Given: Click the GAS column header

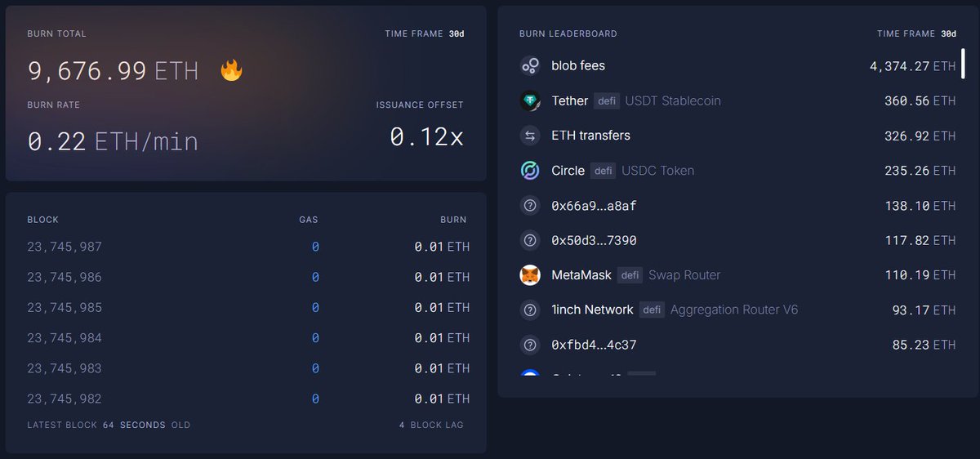Looking at the screenshot, I should [x=309, y=220].
